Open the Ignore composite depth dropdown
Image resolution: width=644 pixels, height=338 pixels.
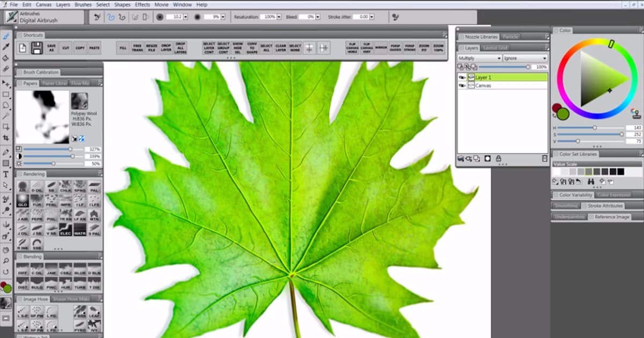click(525, 58)
